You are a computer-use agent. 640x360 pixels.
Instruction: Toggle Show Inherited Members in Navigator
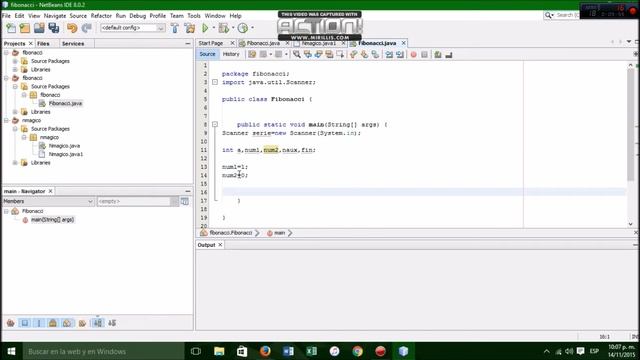11,323
